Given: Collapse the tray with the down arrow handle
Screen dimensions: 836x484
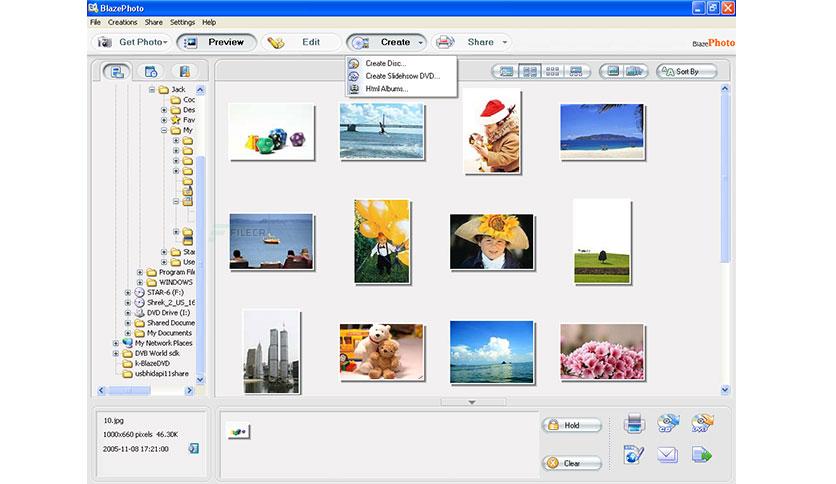Looking at the screenshot, I should pyautogui.click(x=472, y=402).
